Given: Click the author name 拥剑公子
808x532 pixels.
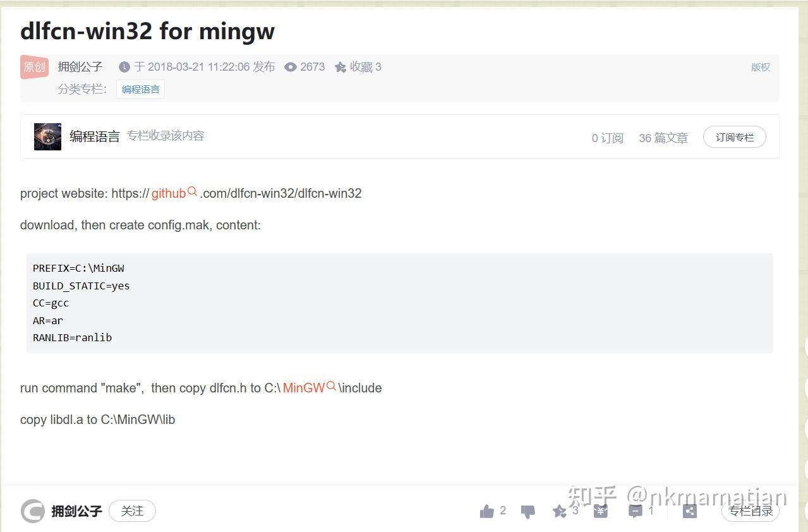Looking at the screenshot, I should pos(80,67).
